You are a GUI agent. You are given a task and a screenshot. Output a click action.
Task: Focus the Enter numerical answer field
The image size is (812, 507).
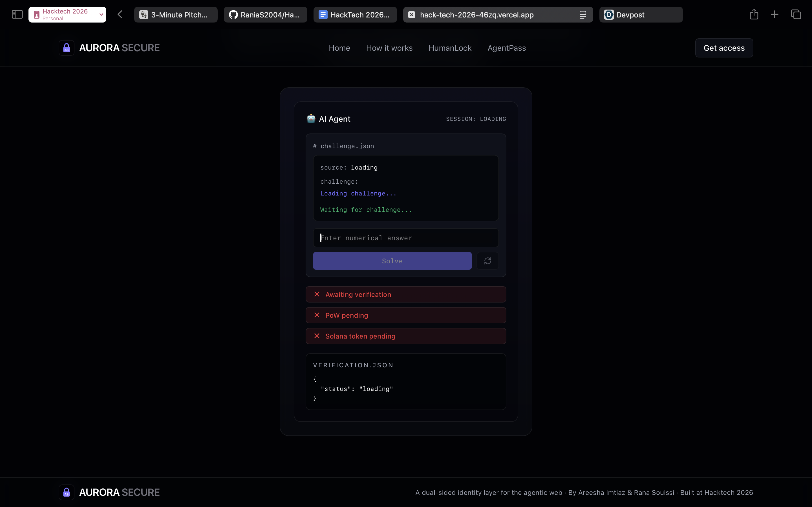pyautogui.click(x=405, y=238)
